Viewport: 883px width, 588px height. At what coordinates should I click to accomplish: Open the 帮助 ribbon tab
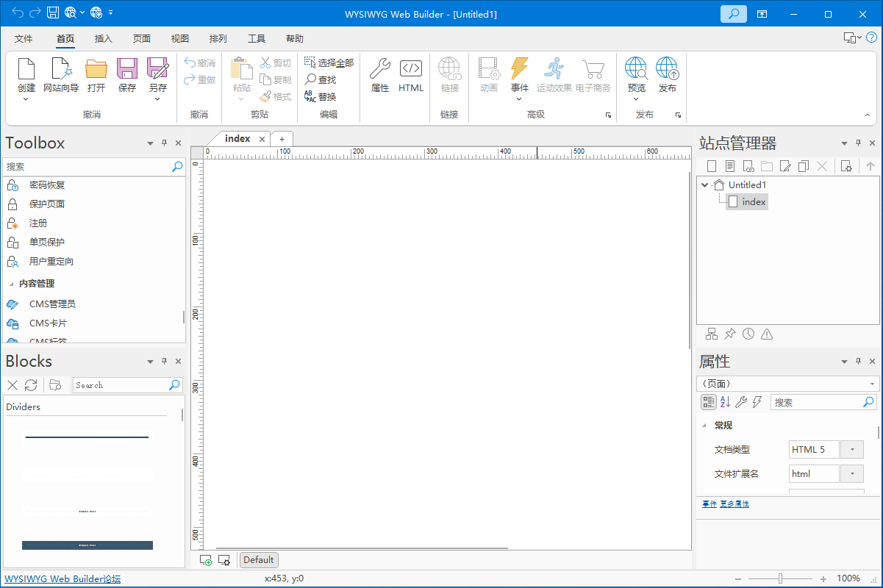(295, 39)
